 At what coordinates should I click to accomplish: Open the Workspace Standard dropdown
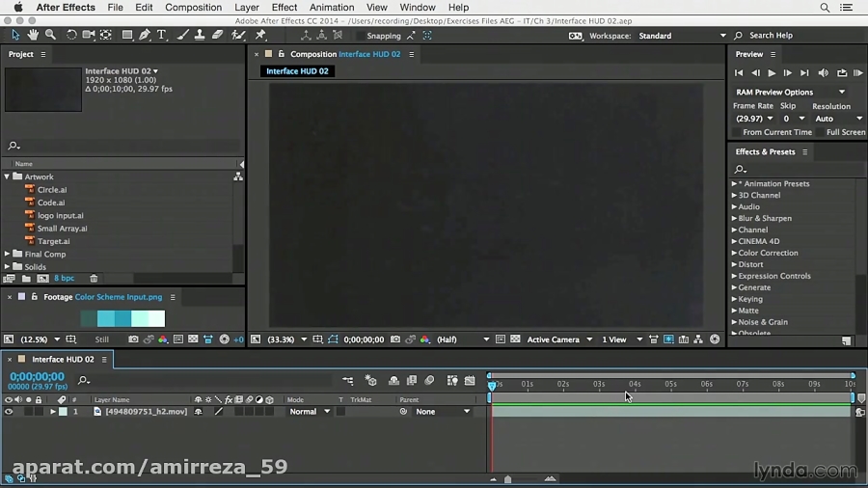(682, 36)
